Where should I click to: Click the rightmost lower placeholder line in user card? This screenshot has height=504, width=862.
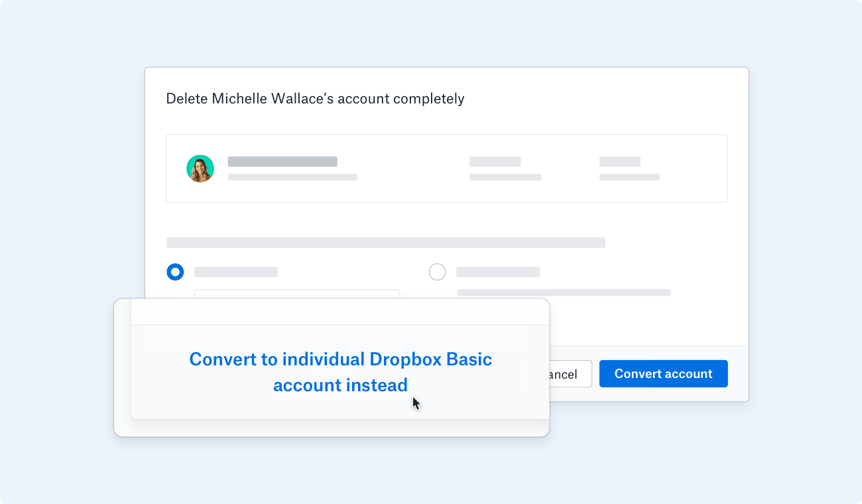pos(629,177)
